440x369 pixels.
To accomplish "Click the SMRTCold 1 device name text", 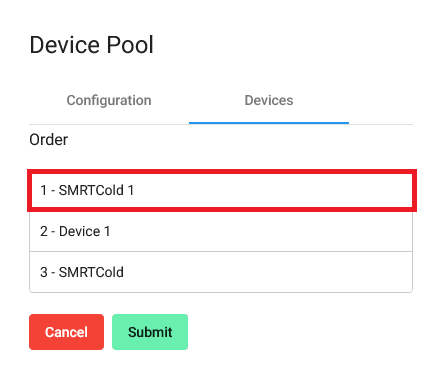I will [x=96, y=190].
